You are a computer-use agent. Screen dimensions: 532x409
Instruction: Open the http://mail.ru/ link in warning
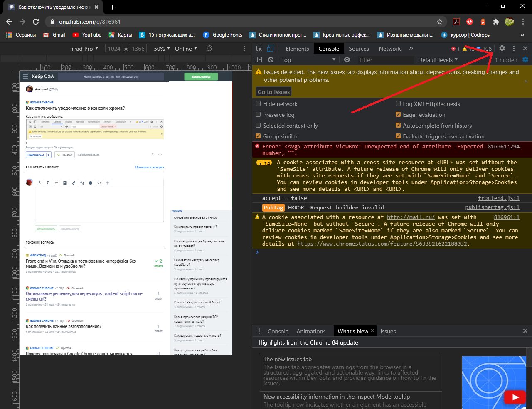(411, 217)
